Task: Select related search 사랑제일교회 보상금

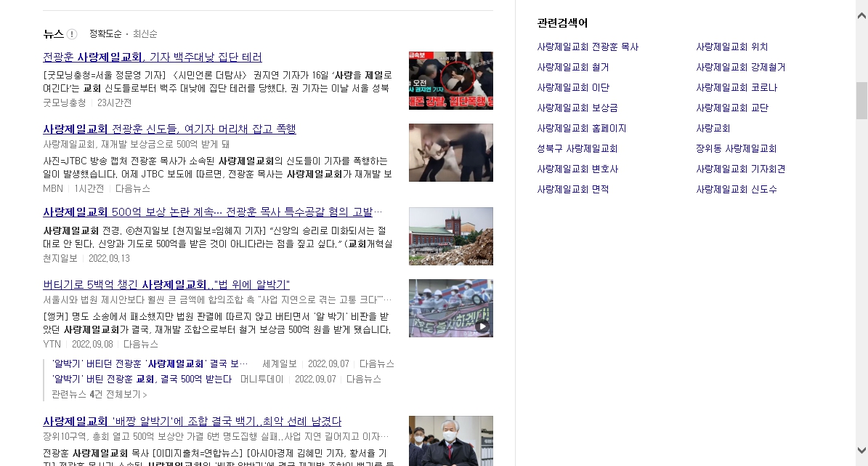Action: pos(577,108)
